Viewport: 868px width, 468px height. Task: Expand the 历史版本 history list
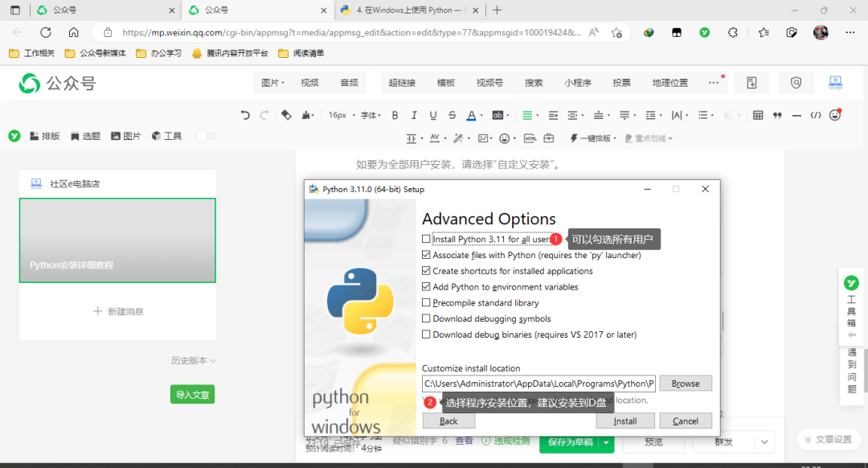[x=193, y=360]
